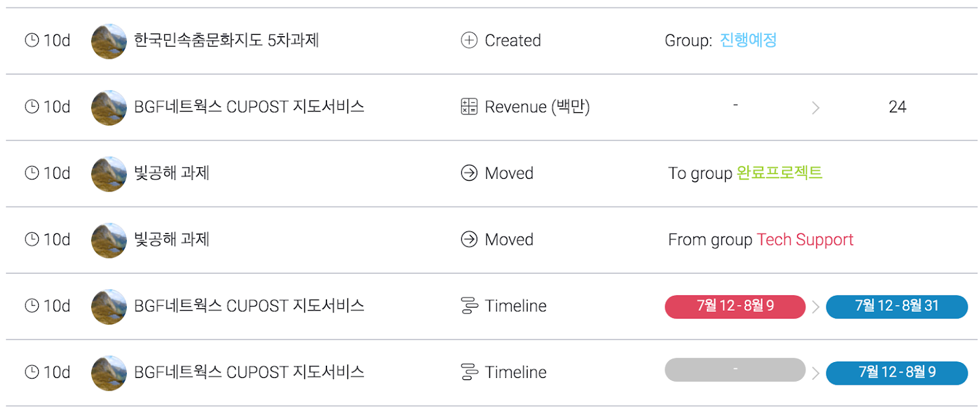Click the Moved arrow icon for From group Tech Support
This screenshot has height=416, width=980.
coord(469,239)
